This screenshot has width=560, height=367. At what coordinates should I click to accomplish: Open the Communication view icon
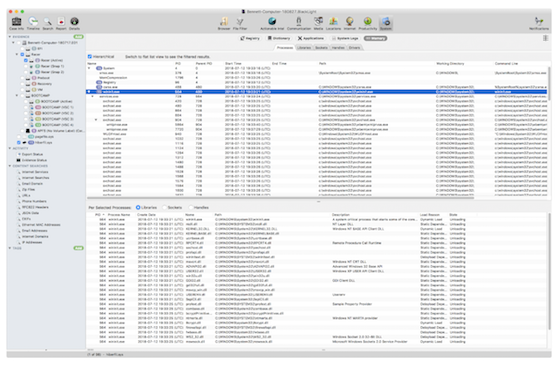pyautogui.click(x=299, y=22)
